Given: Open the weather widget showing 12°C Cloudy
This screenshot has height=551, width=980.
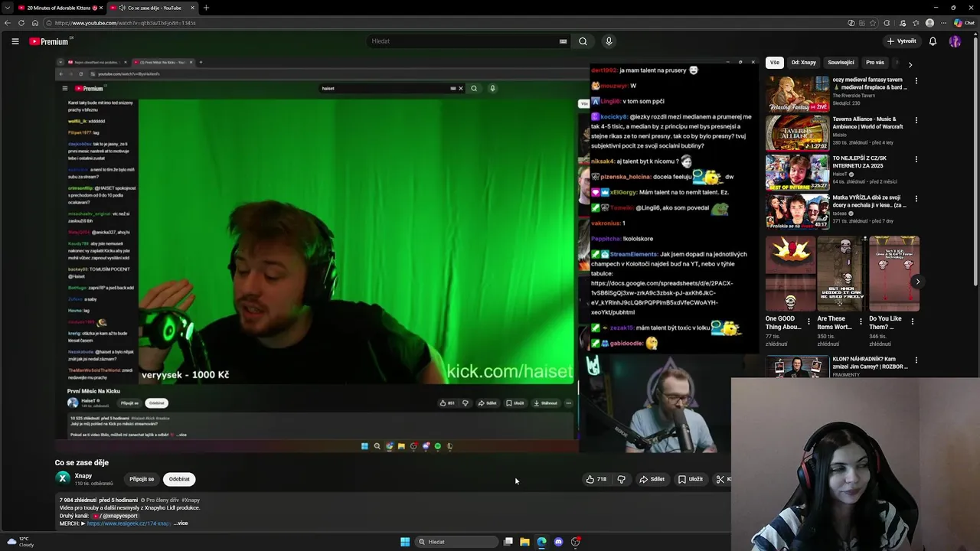Looking at the screenshot, I should pyautogui.click(x=21, y=541).
